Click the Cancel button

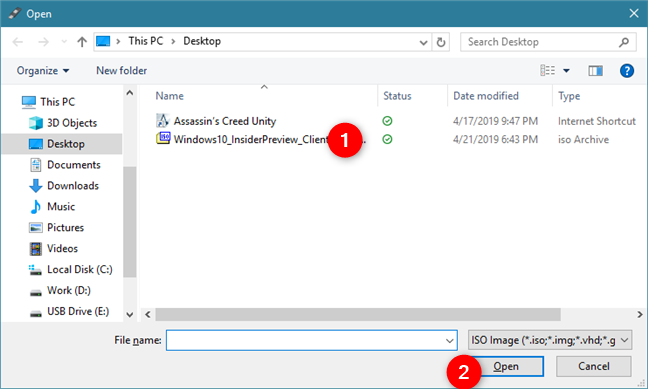(593, 366)
